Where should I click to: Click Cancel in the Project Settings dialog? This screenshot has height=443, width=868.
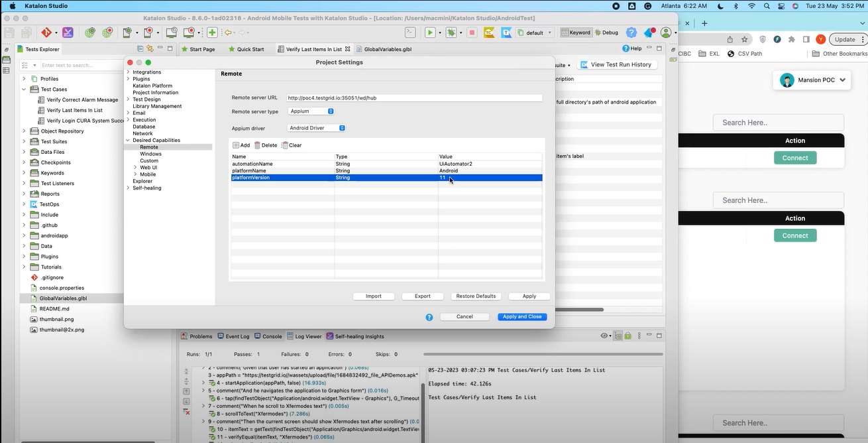click(x=464, y=317)
